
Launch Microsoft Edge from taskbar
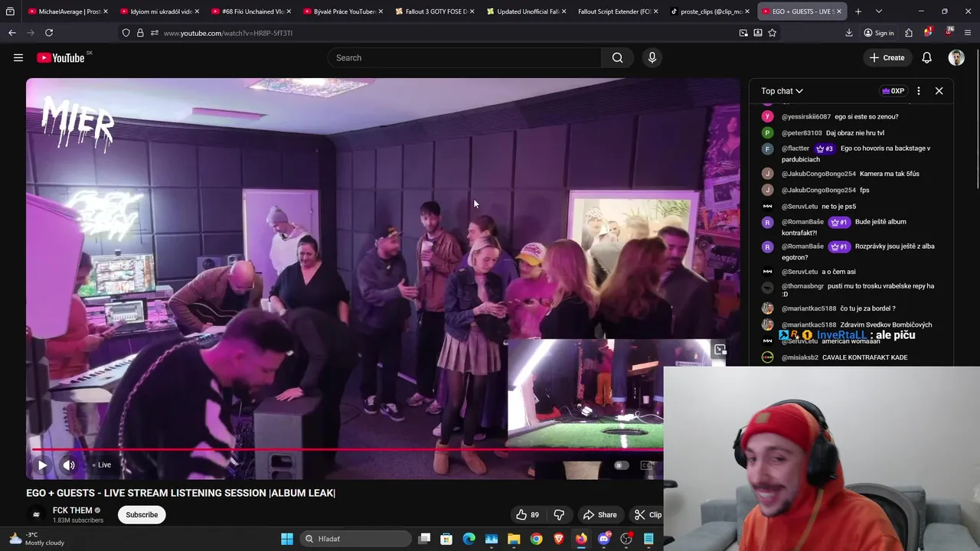(469, 539)
